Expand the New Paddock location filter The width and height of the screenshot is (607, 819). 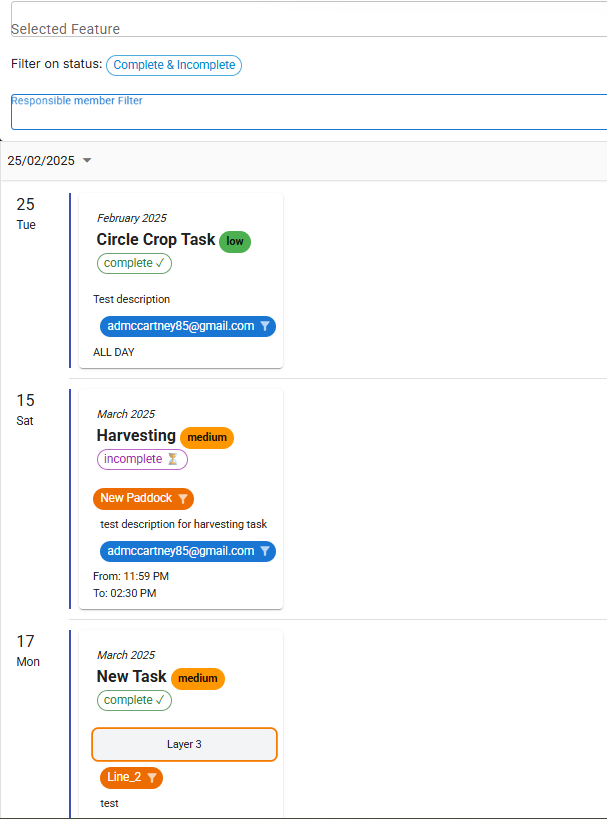point(143,498)
